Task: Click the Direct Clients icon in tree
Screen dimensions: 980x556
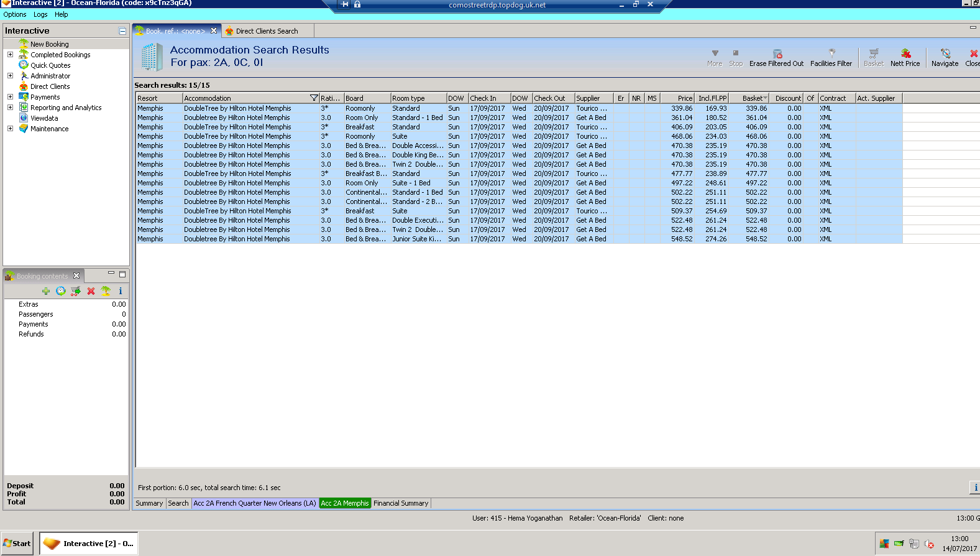Action: [x=24, y=86]
